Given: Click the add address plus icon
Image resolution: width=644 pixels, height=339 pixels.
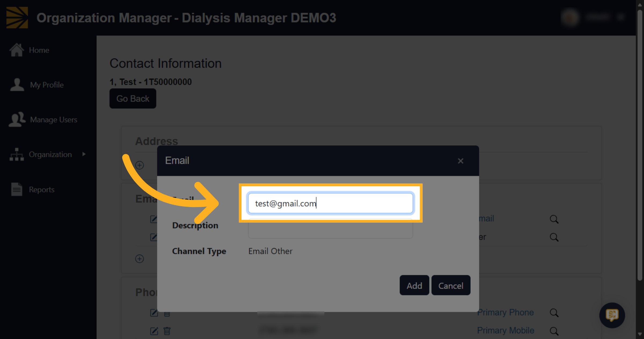Looking at the screenshot, I should point(140,165).
